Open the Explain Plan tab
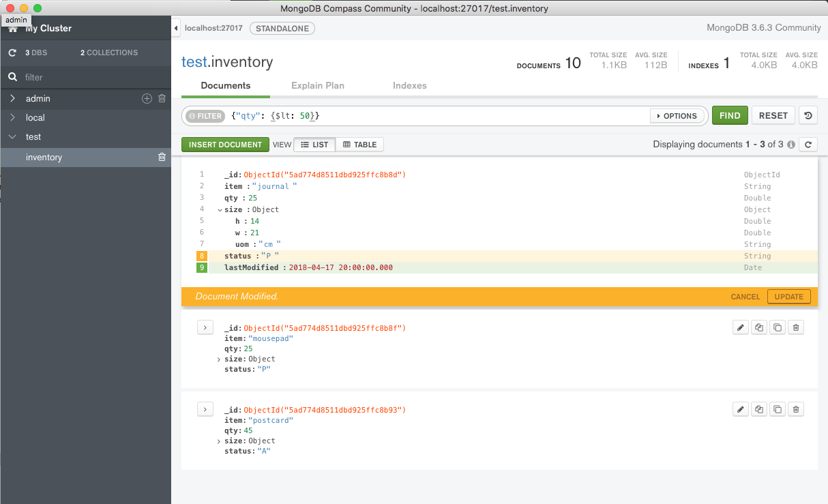The image size is (828, 504). point(317,85)
